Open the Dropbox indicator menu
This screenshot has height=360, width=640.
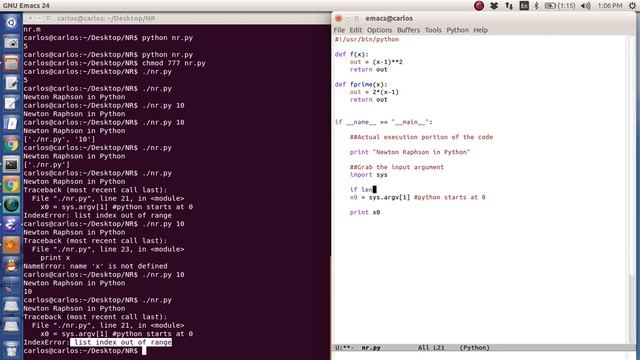click(x=494, y=6)
